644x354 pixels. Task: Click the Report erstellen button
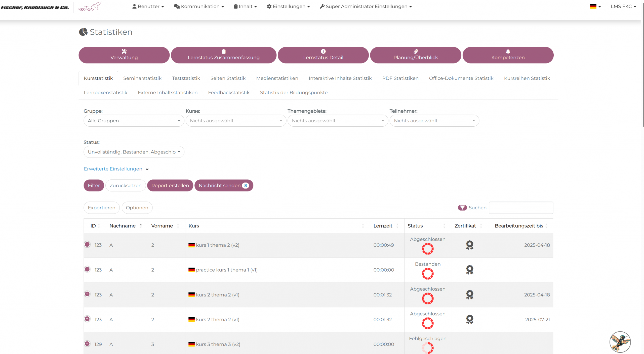coord(170,185)
